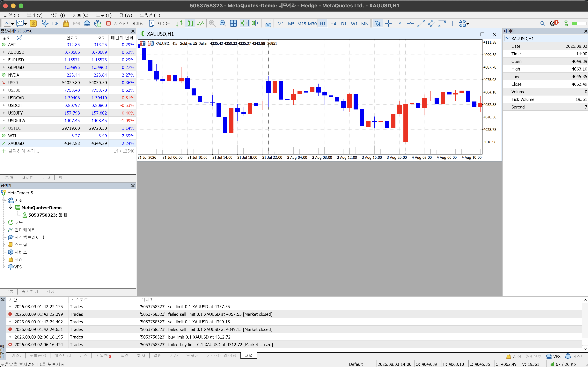This screenshot has width=588, height=367.
Task: Click the journal scrollbar up arrow
Action: pyautogui.click(x=585, y=300)
